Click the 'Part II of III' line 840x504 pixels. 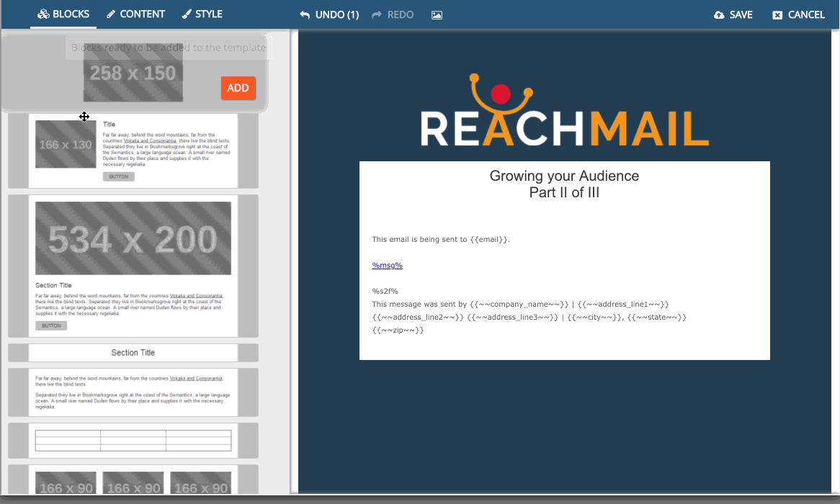[x=564, y=192]
